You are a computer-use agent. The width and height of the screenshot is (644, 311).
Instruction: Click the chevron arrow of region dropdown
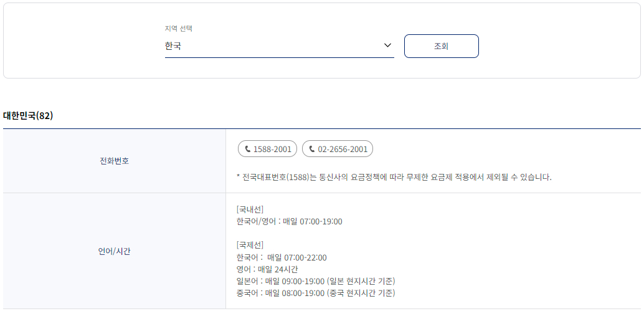387,45
